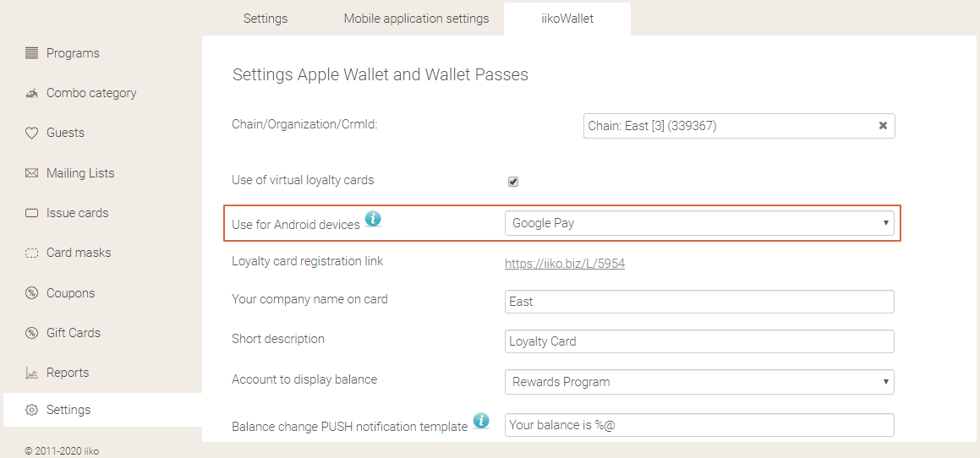Screen dimensions: 980x458
Task: Switch to the Settings tab
Action: point(266,19)
